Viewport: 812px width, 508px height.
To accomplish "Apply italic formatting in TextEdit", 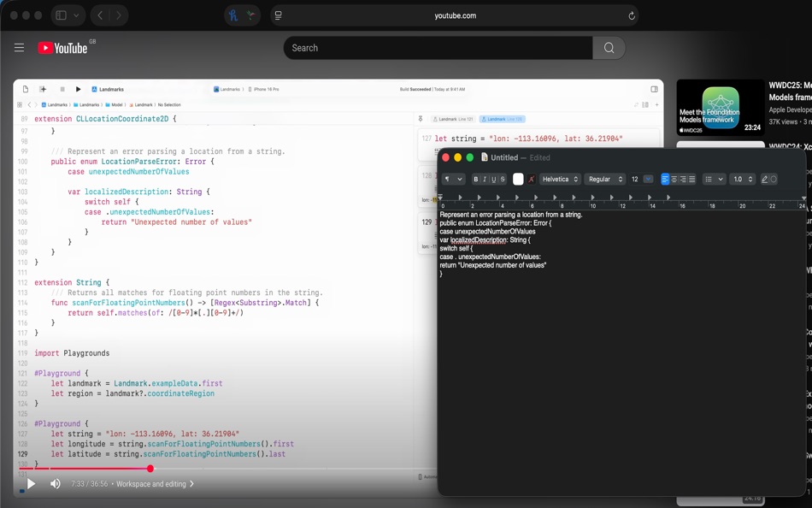I will pos(485,180).
